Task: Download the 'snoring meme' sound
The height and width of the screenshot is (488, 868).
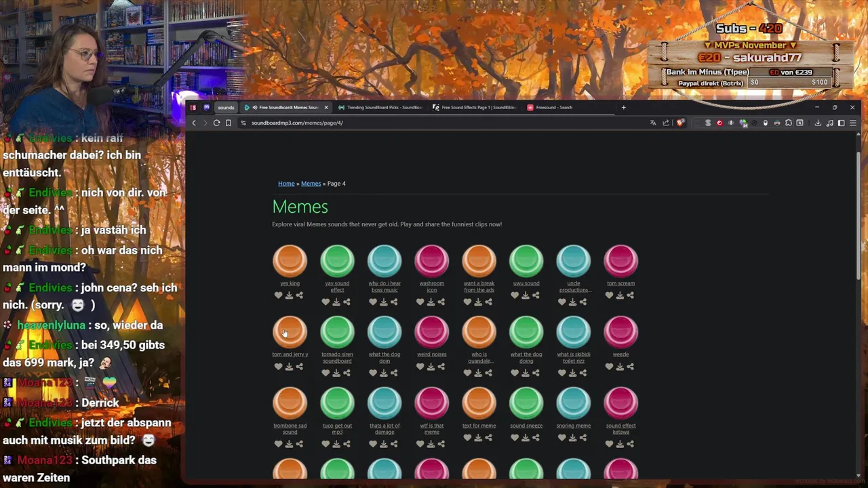Action: click(x=572, y=438)
